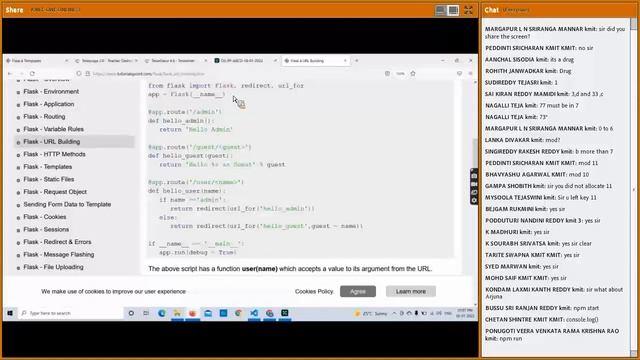
Task: Open the dark green taskbar app
Action: point(284,313)
